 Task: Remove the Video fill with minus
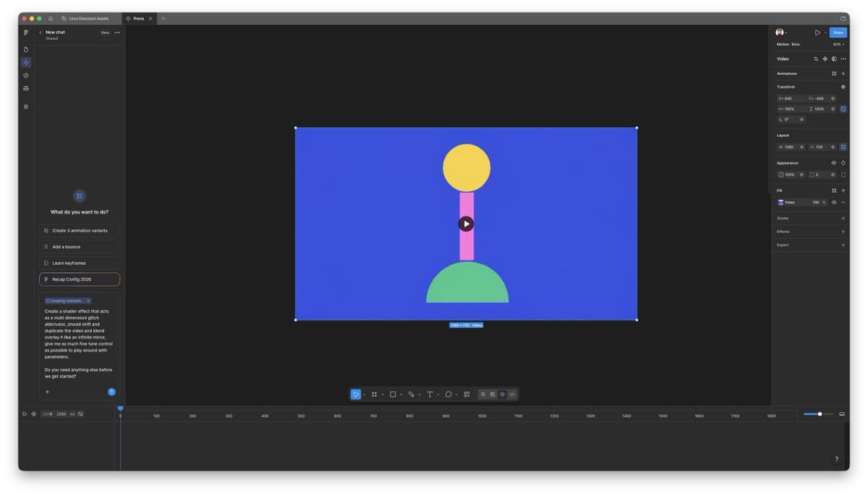point(843,203)
